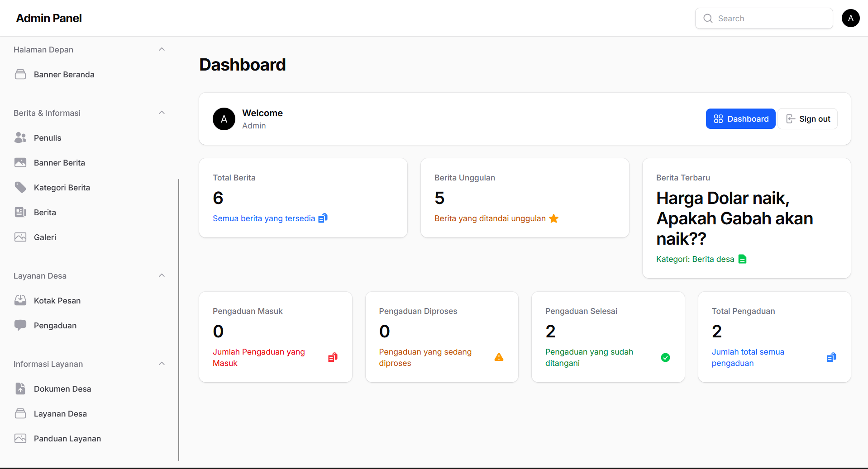Click the Penulis users icon

[20, 138]
